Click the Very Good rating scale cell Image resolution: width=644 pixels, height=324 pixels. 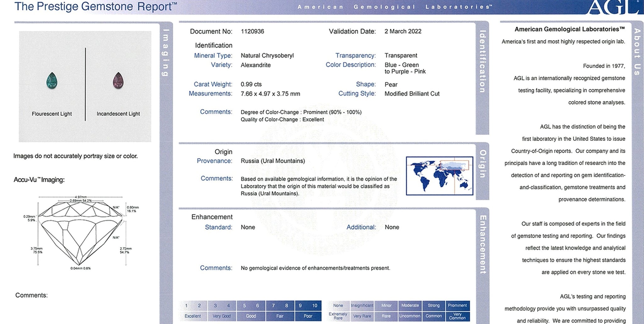point(222,316)
